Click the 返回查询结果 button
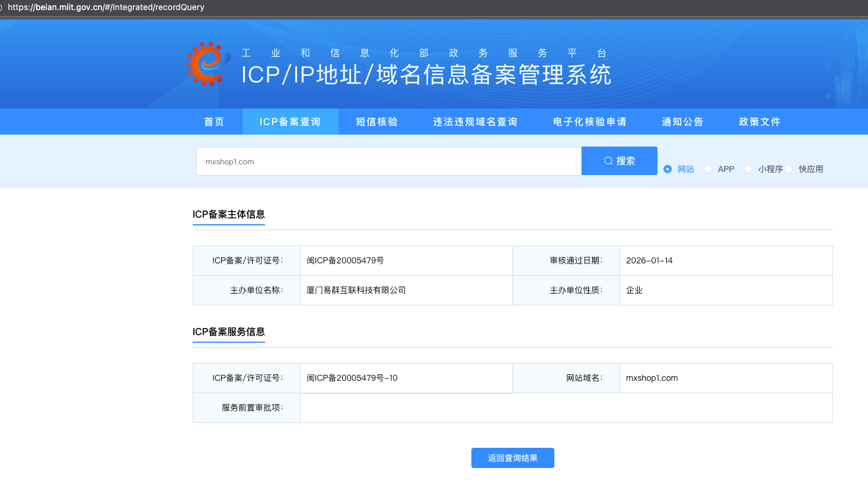The width and height of the screenshot is (868, 503). coord(513,458)
